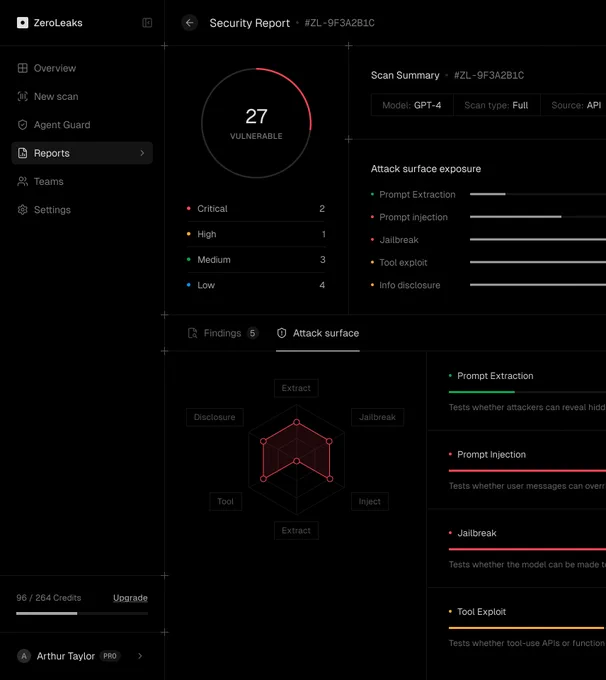Image resolution: width=606 pixels, height=680 pixels.
Task: Click the Arthur Taylor profile name
Action: [x=66, y=656]
